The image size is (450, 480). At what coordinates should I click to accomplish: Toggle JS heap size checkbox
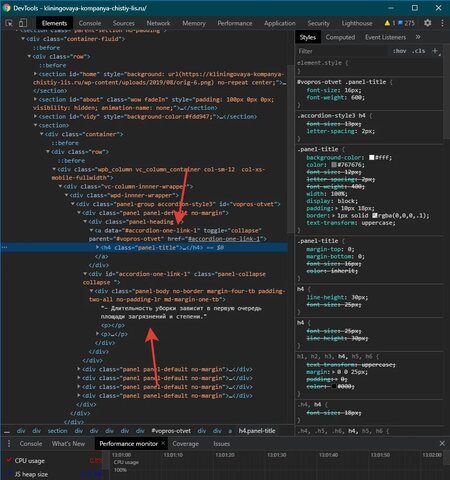point(9,474)
